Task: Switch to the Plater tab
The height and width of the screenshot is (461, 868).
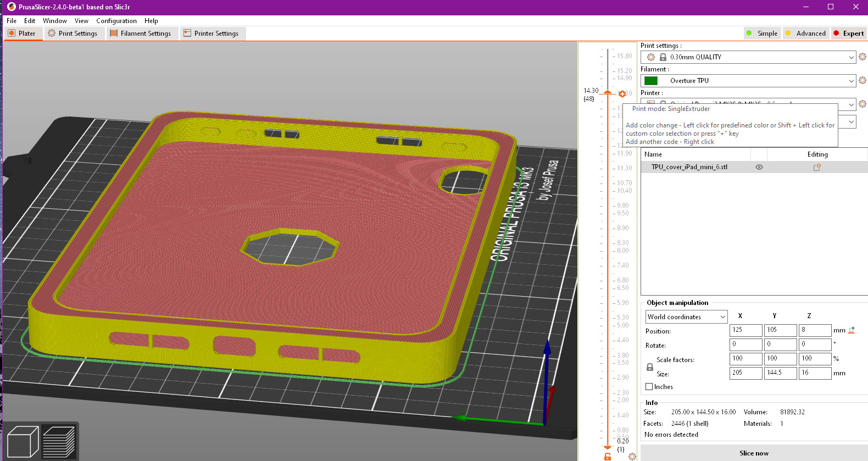Action: 22,34
